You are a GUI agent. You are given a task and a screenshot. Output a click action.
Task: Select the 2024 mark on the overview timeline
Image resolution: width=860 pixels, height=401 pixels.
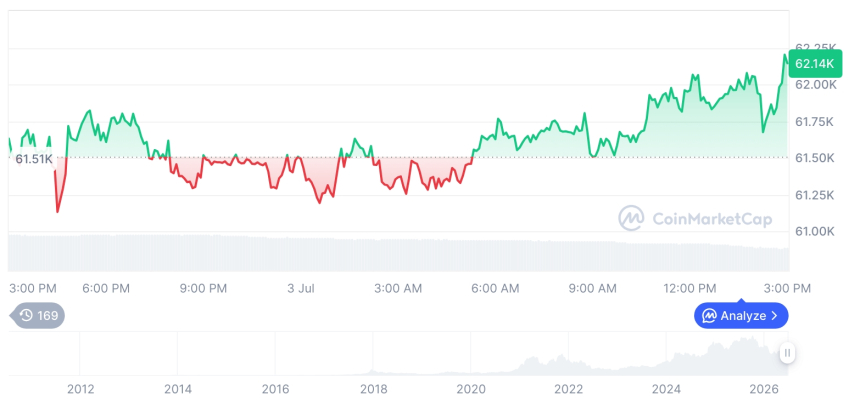pyautogui.click(x=666, y=389)
